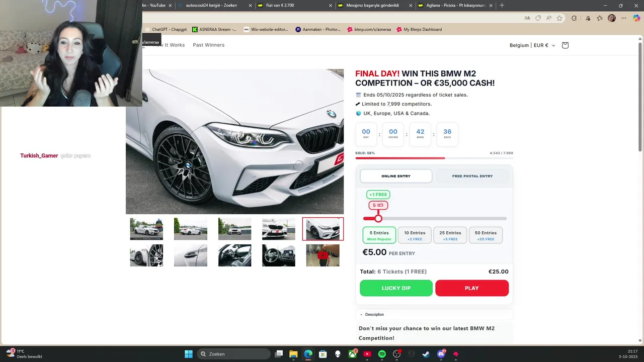Click the entries slider handle
This screenshot has height=362, width=644.
point(378,218)
